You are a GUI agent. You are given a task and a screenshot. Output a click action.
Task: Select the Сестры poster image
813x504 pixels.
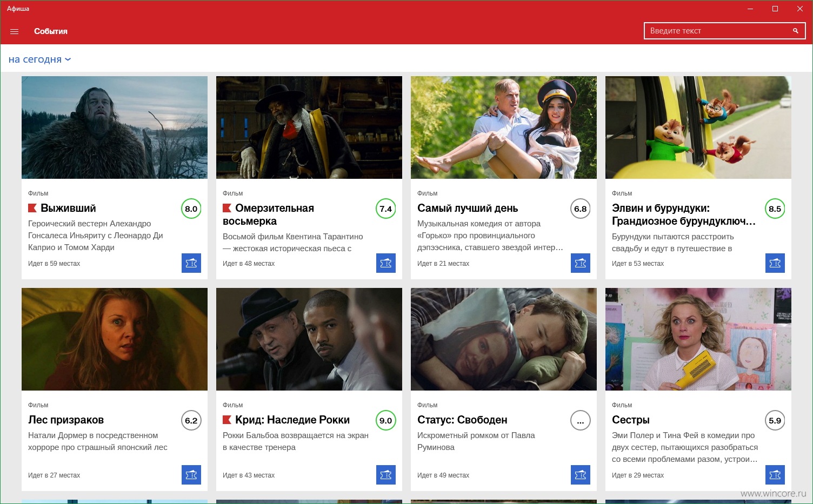click(x=698, y=339)
